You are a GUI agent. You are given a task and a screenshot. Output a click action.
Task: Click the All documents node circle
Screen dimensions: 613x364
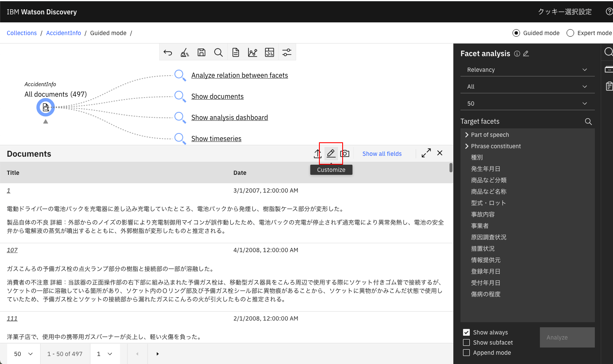click(46, 107)
